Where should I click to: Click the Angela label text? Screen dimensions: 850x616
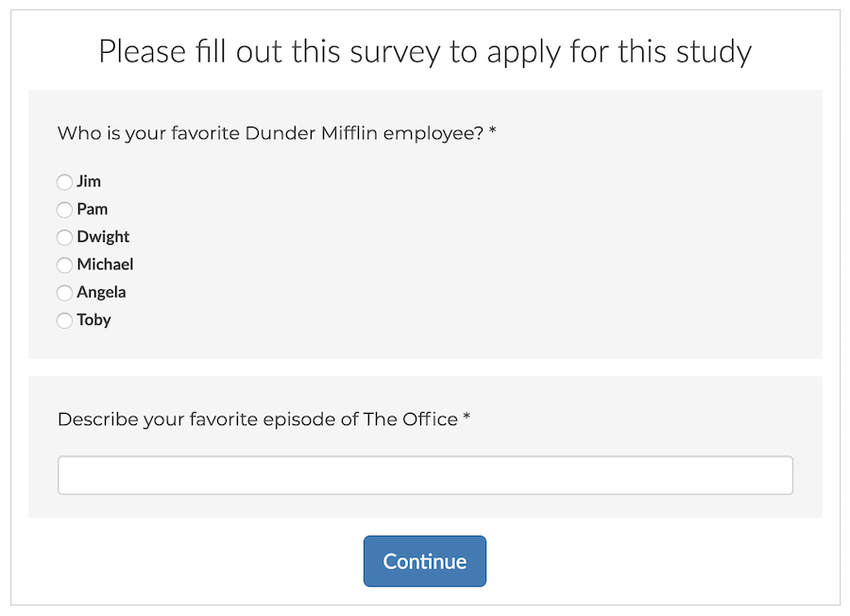tap(101, 292)
